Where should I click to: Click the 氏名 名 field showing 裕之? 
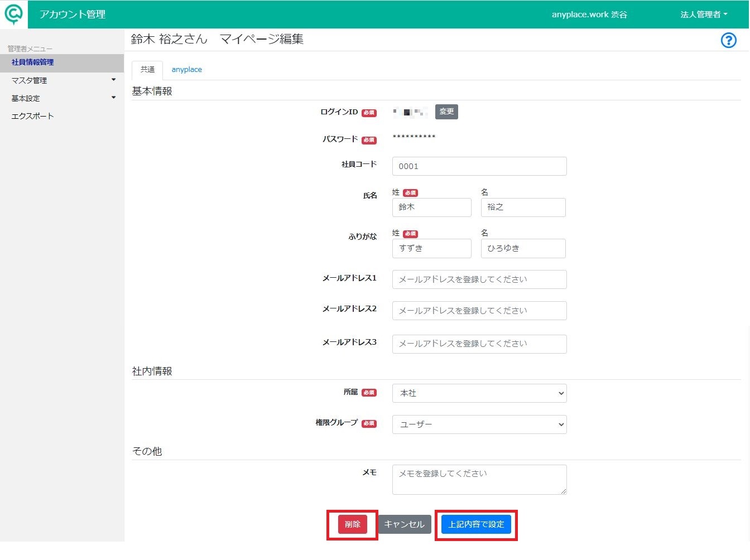[523, 207]
